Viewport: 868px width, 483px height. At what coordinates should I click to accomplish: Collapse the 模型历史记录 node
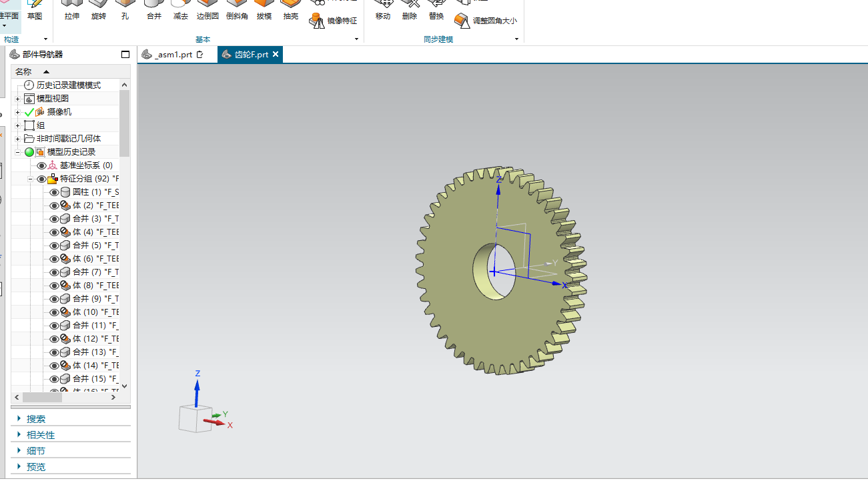click(18, 152)
